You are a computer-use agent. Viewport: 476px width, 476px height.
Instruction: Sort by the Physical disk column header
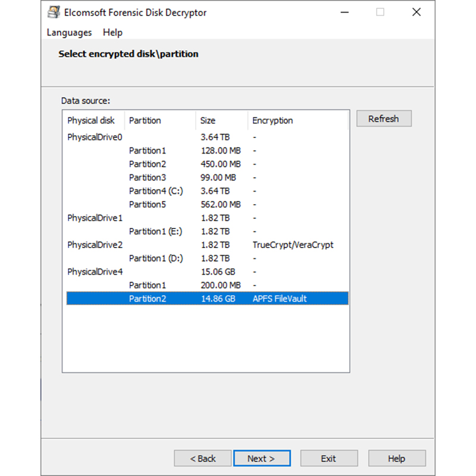point(93,121)
